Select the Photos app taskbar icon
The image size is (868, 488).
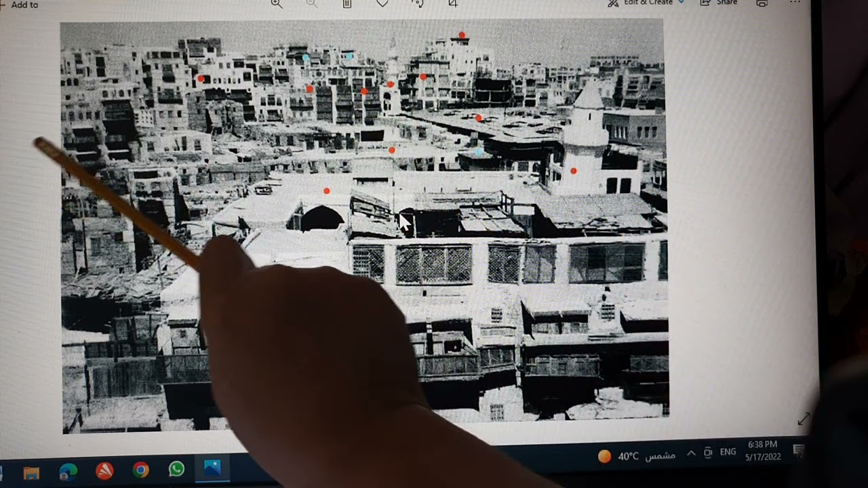212,468
